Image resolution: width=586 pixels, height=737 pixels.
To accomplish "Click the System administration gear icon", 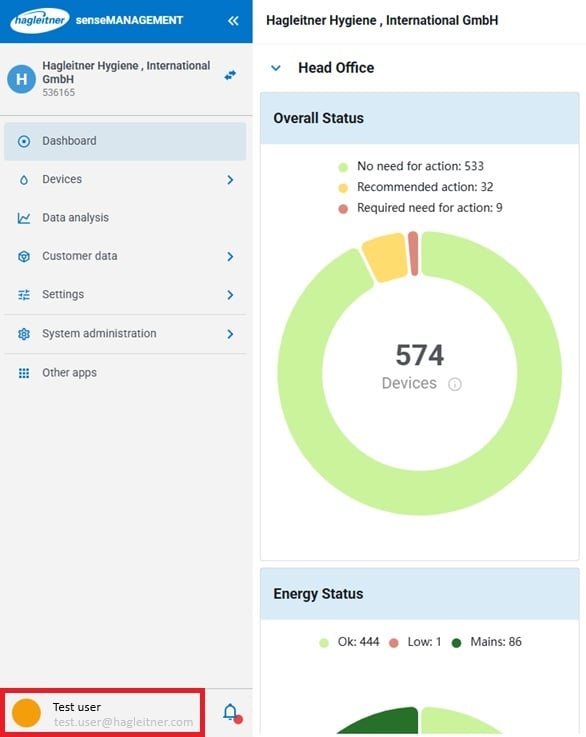I will coord(24,334).
